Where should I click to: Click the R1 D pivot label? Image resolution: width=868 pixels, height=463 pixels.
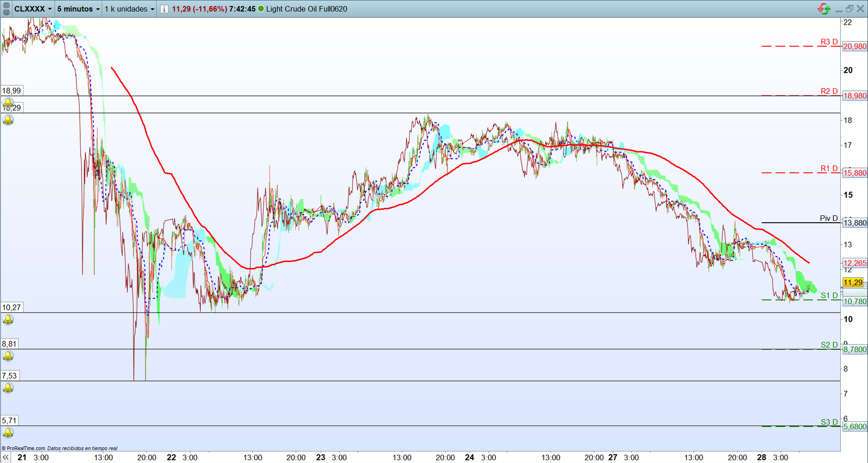point(829,169)
